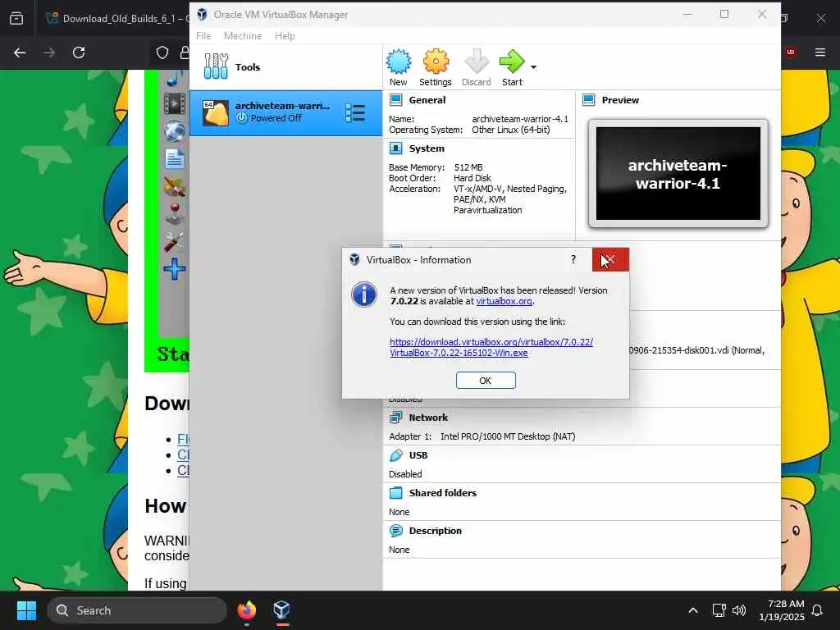The width and height of the screenshot is (840, 630).
Task: Open the virtualbox.org link
Action: (504, 301)
